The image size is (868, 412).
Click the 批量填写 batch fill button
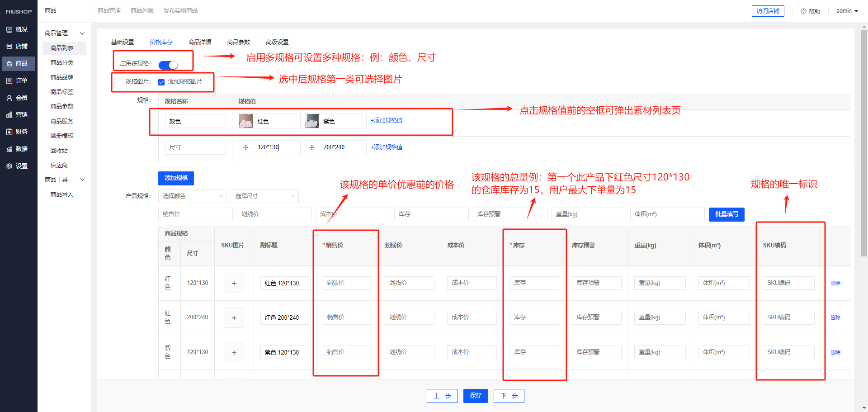[x=726, y=214]
